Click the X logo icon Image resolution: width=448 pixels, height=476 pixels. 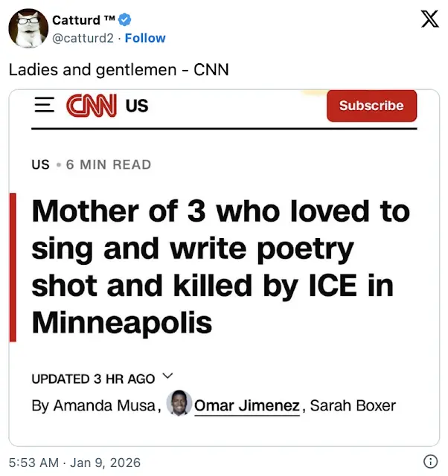click(x=429, y=19)
